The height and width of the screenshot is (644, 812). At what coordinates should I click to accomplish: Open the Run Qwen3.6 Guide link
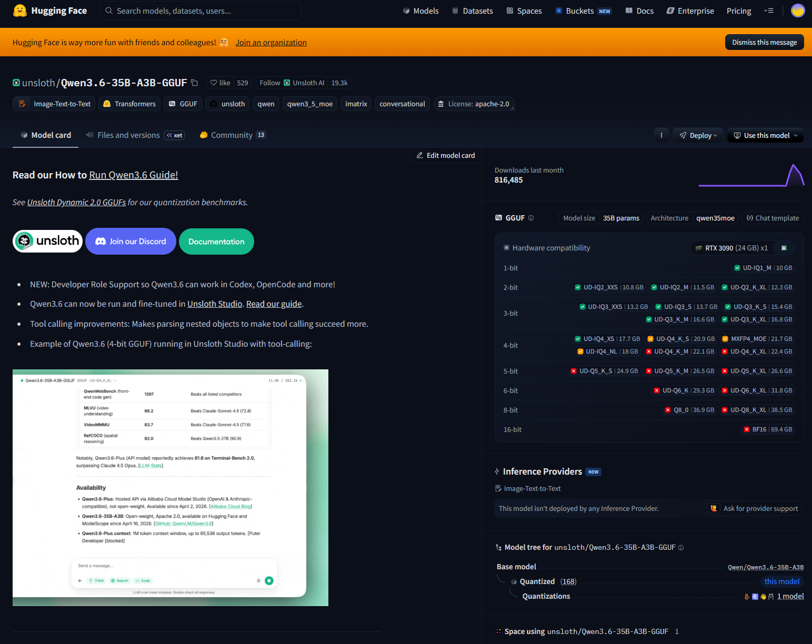click(x=134, y=175)
